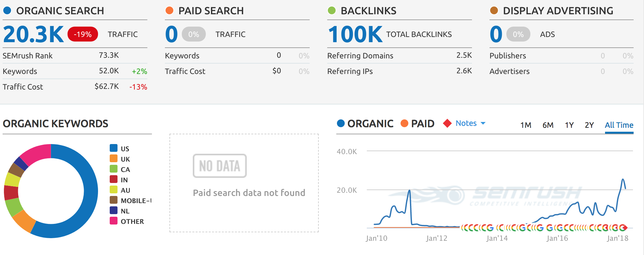Click the NL dark blue legend swatch

114,210
